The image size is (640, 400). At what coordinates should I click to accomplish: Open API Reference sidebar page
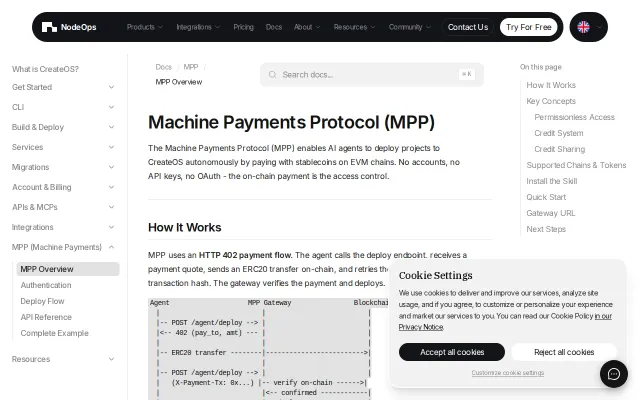[x=46, y=317]
